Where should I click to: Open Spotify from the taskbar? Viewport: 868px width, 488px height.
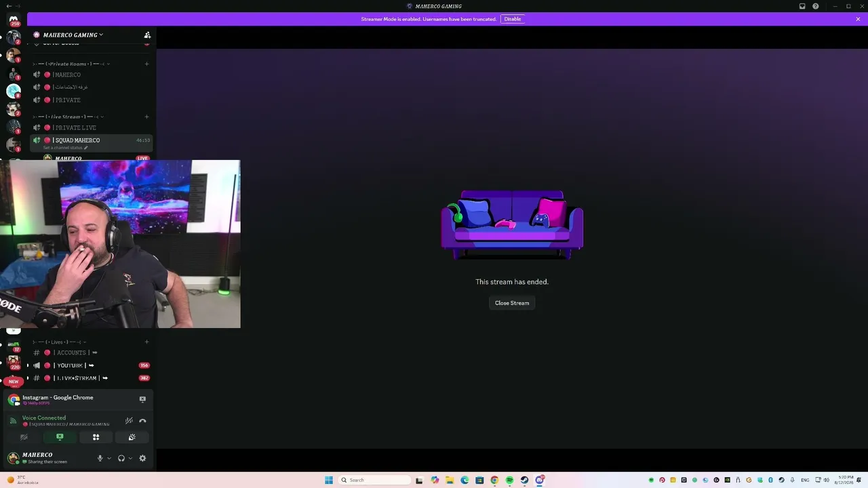point(509,480)
